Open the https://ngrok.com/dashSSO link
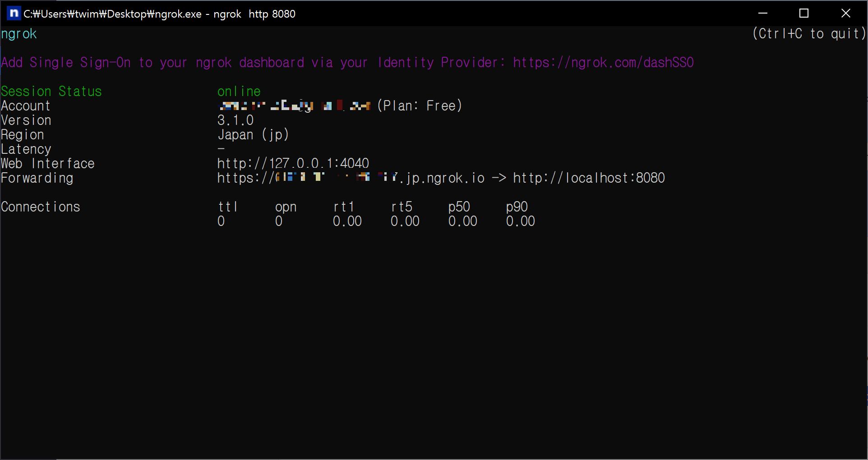The image size is (868, 460). [604, 63]
